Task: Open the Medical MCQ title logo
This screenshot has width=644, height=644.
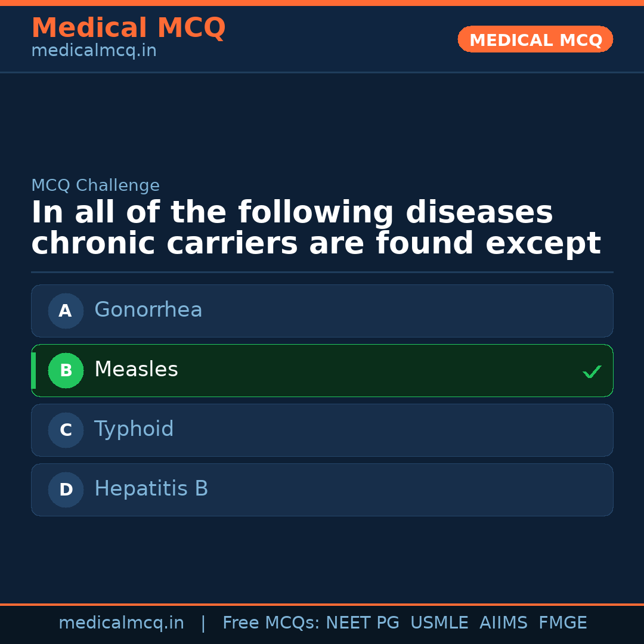Action: (x=128, y=28)
